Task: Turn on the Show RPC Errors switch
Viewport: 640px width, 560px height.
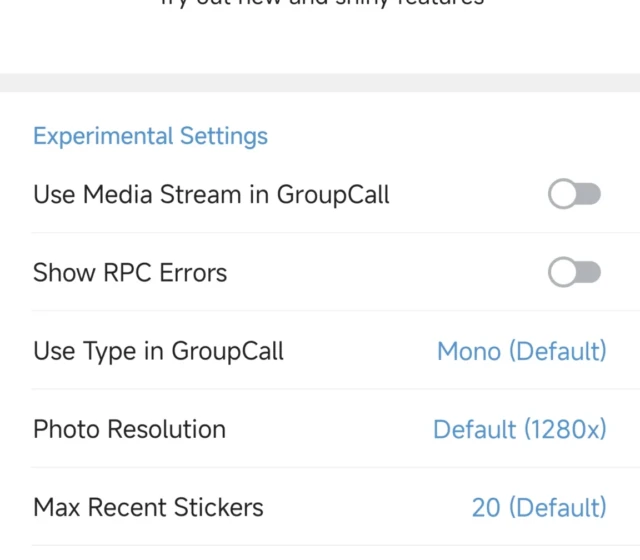Action: pyautogui.click(x=574, y=273)
